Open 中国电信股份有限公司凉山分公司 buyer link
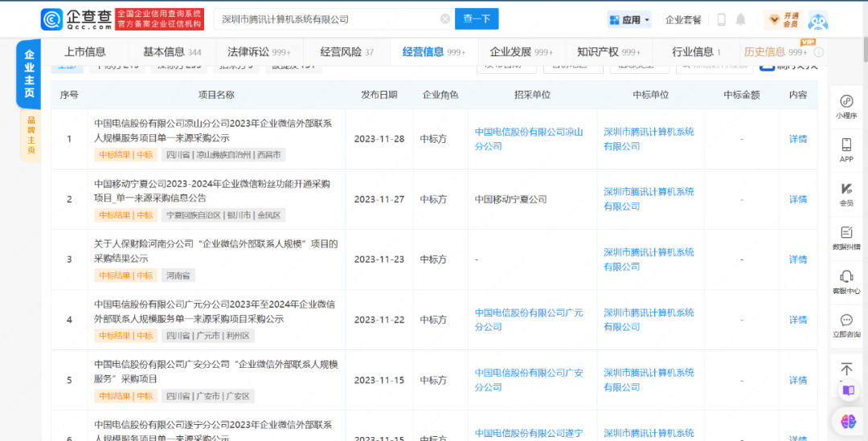 529,139
